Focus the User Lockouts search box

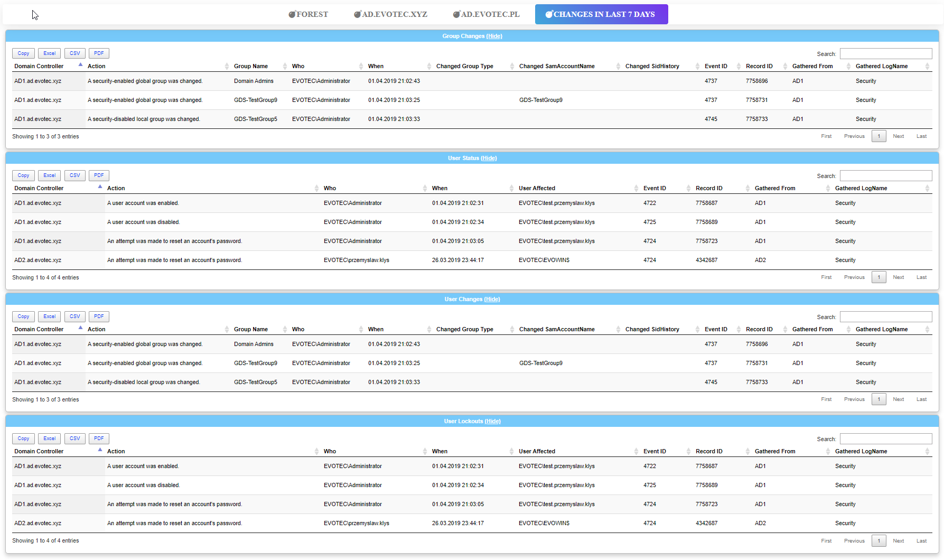(x=885, y=439)
